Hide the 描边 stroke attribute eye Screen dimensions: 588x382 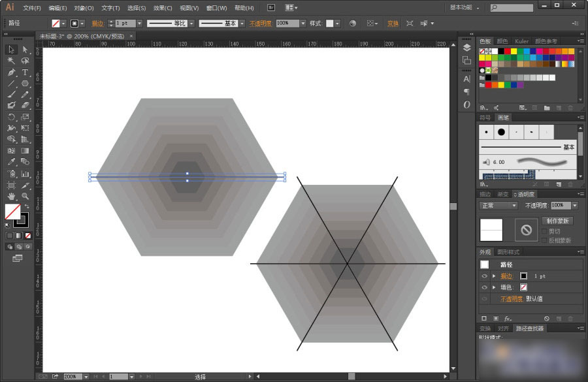click(484, 276)
